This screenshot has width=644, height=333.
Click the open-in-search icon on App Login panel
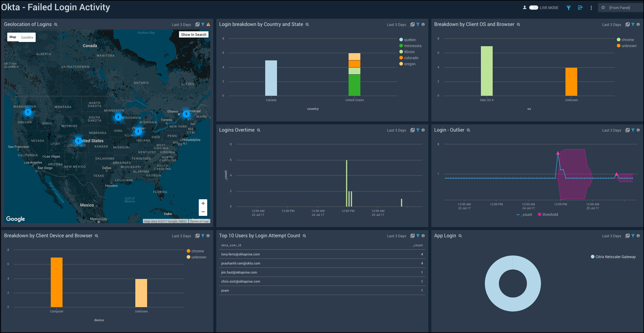tap(628, 236)
